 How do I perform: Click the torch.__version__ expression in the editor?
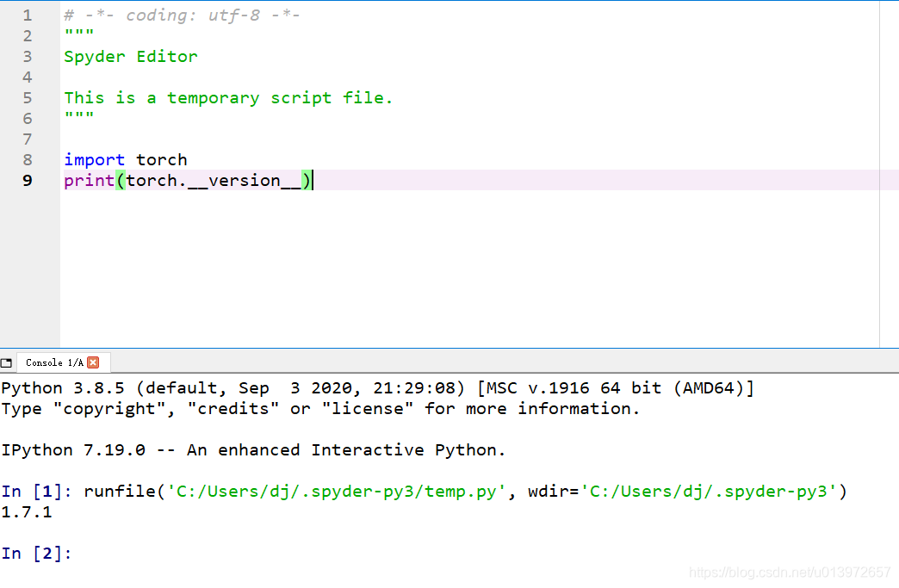pos(215,180)
